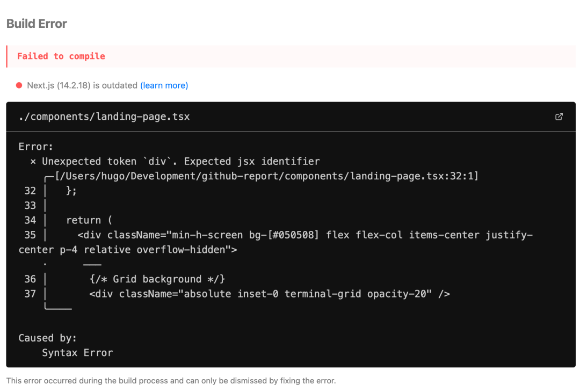
Task: Click the red outdated-version status dot
Action: tap(19, 85)
